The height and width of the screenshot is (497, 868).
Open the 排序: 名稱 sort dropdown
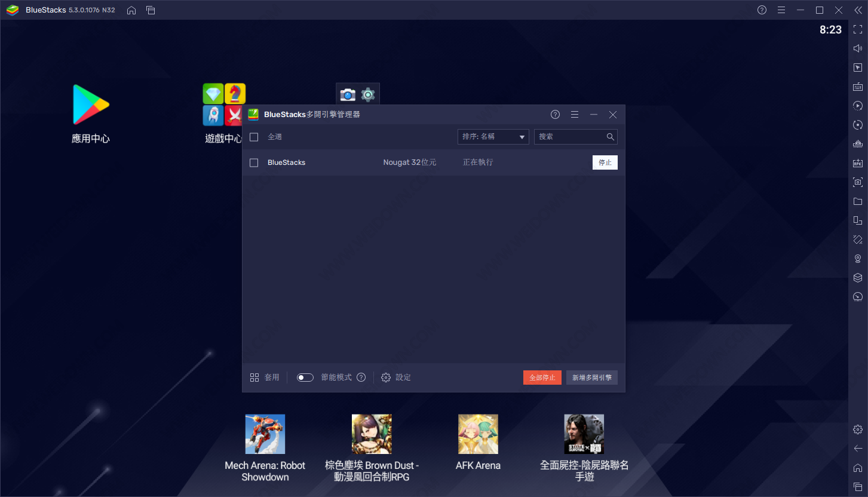pos(493,137)
